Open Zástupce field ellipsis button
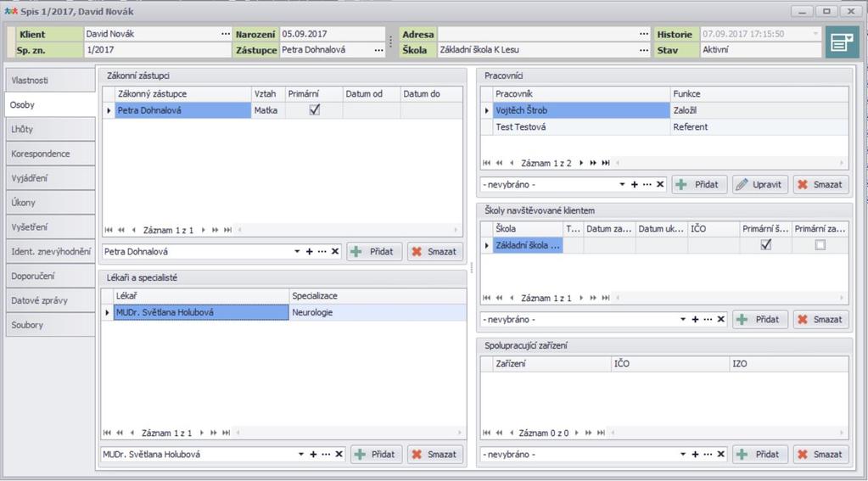The image size is (868, 481). tap(378, 50)
